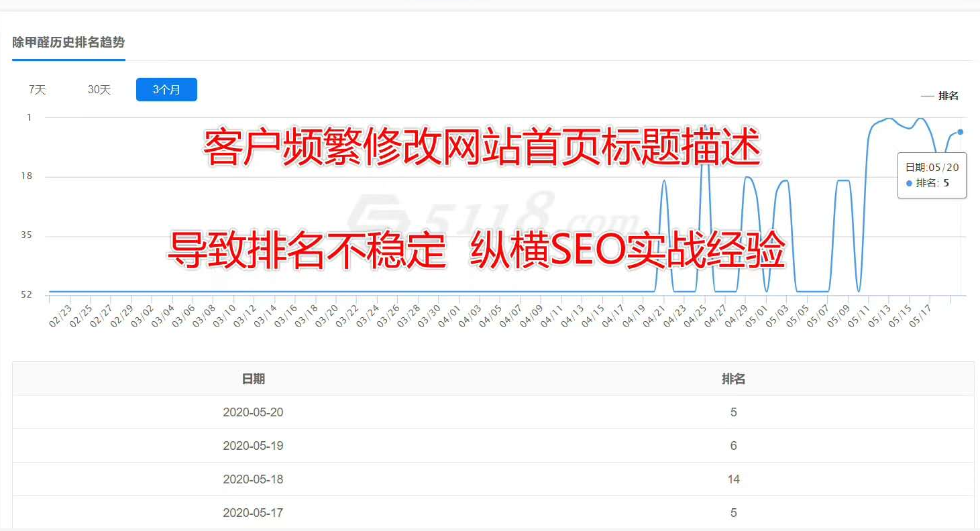Select the 2020-05-20 date cell
Viewport: 980px width, 531px height.
tap(253, 412)
